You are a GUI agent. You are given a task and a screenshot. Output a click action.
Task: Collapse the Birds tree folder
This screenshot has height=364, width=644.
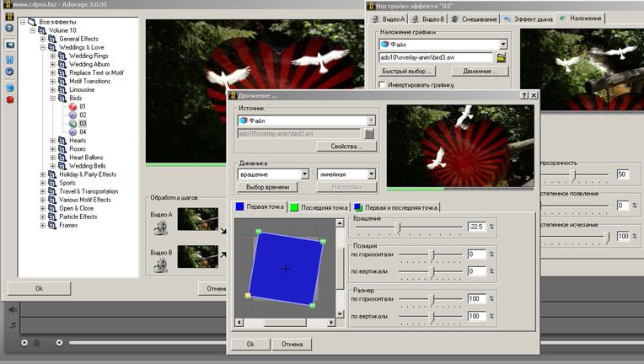point(52,98)
